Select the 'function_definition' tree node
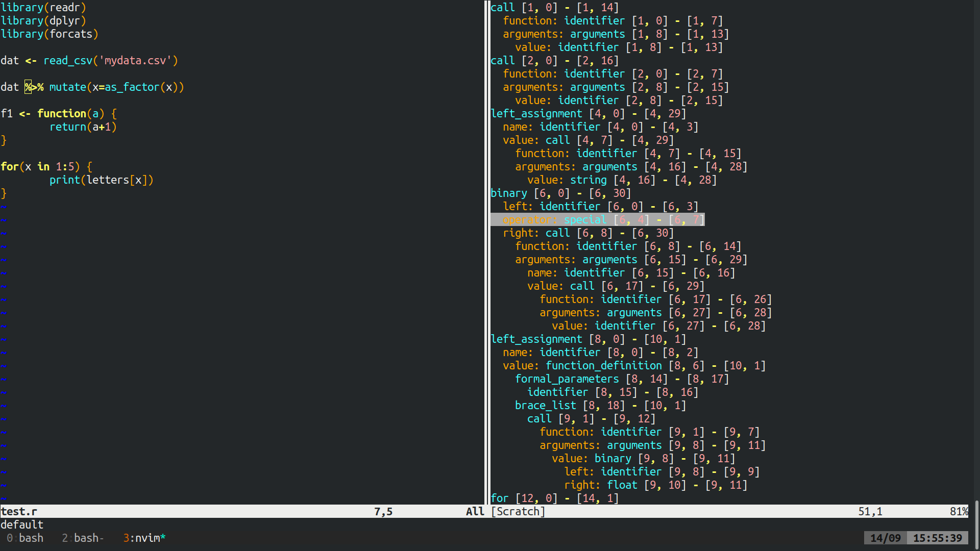The height and width of the screenshot is (551, 980). coord(603,365)
